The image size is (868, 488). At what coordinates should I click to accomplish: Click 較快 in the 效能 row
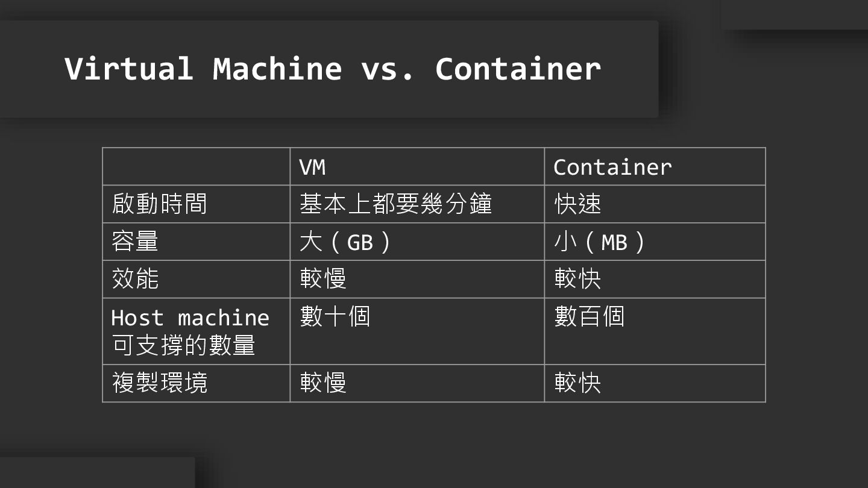tap(578, 279)
